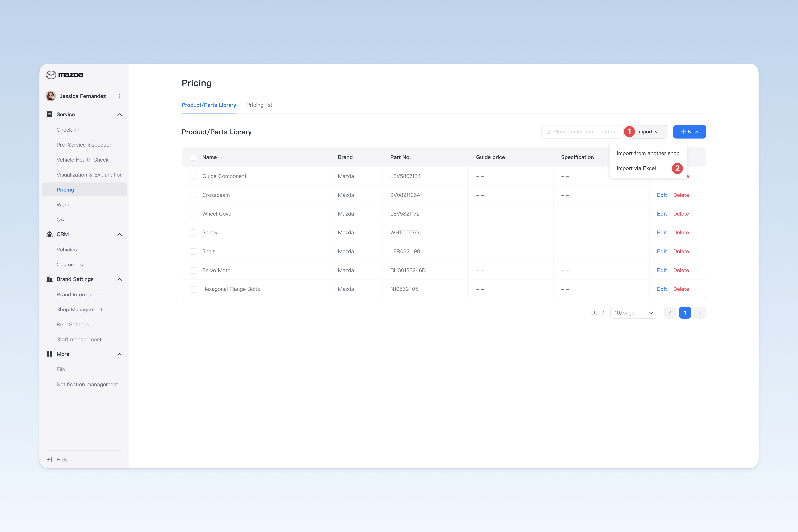The image size is (798, 532).
Task: Click the Service section icon
Action: pos(49,114)
